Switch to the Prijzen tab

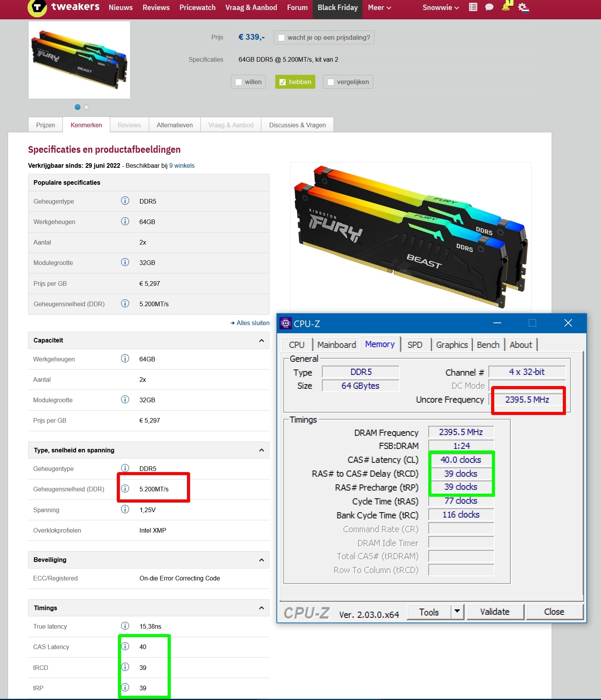(x=45, y=125)
